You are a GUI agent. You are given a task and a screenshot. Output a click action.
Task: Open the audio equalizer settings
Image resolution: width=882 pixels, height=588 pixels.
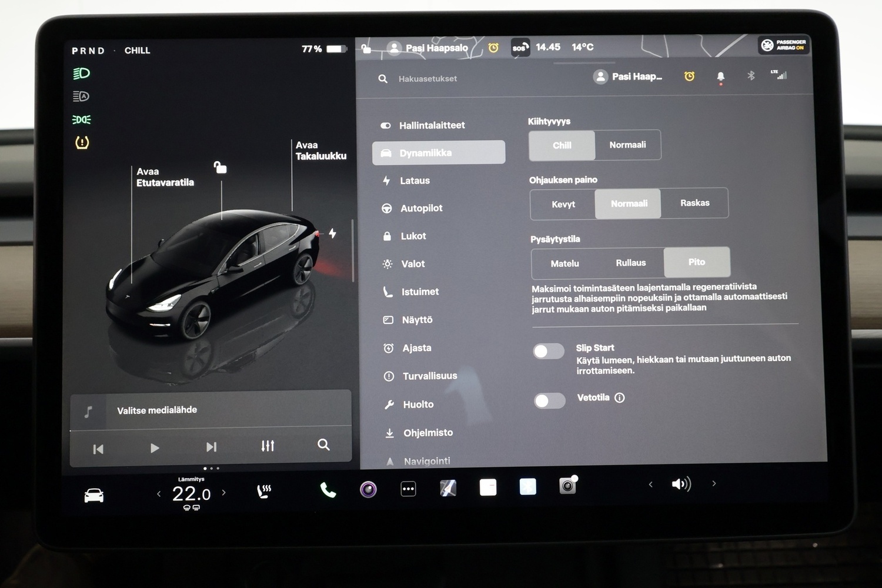tap(268, 446)
